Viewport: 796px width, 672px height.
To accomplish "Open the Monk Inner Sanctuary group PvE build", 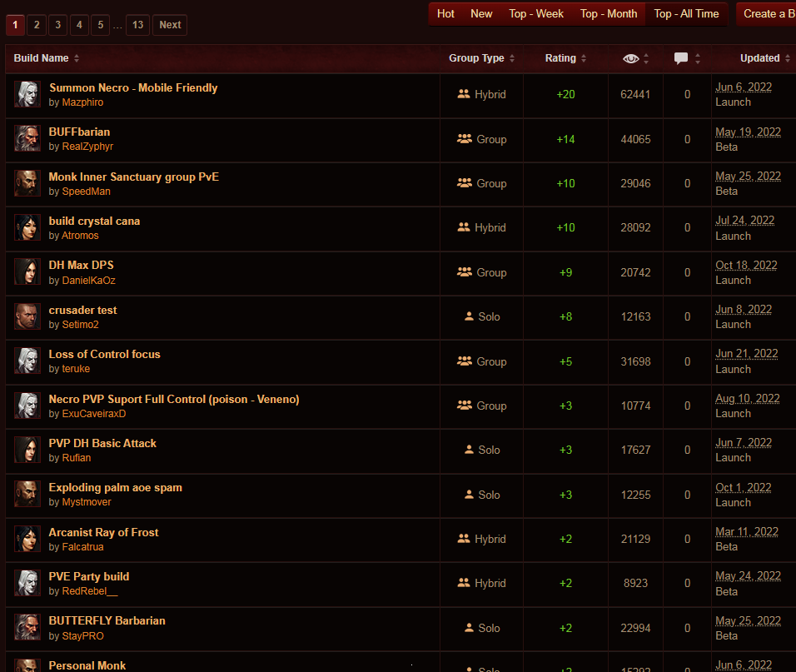I will [x=134, y=177].
